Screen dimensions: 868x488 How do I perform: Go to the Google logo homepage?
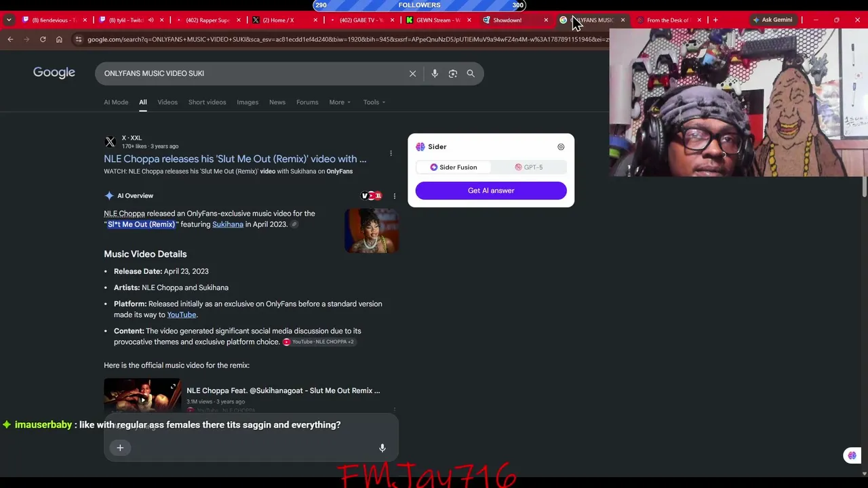[x=54, y=73]
